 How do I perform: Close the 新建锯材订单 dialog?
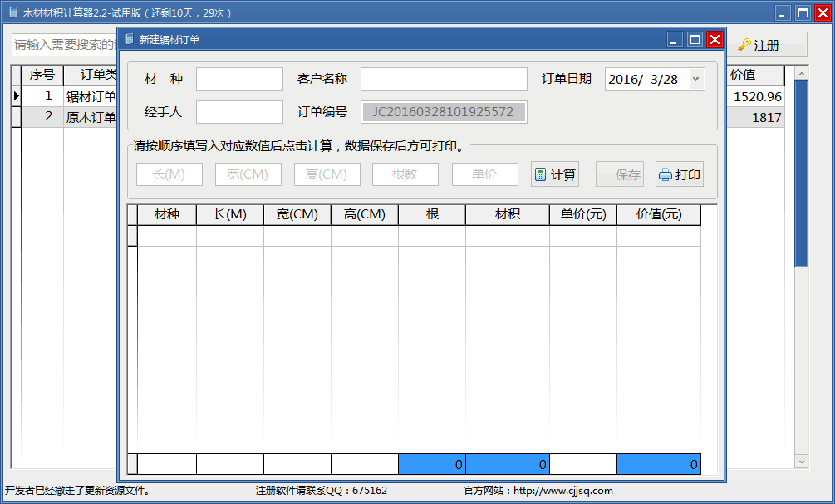714,39
